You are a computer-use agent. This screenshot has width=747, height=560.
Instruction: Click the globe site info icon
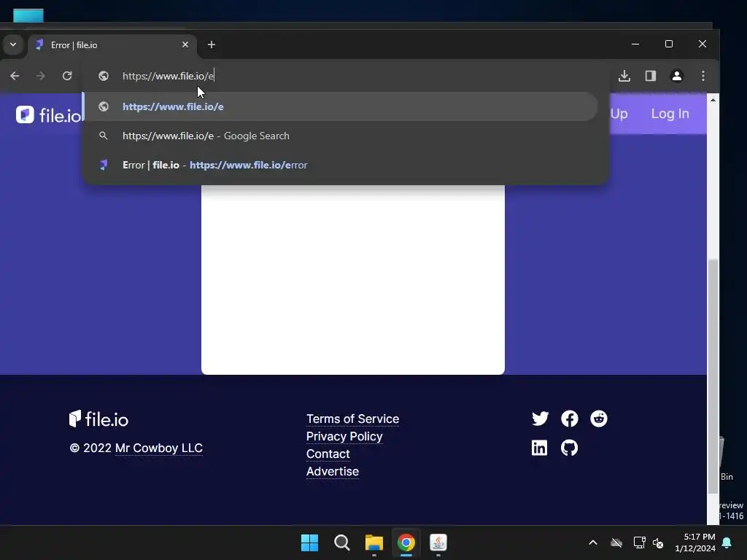coord(104,76)
